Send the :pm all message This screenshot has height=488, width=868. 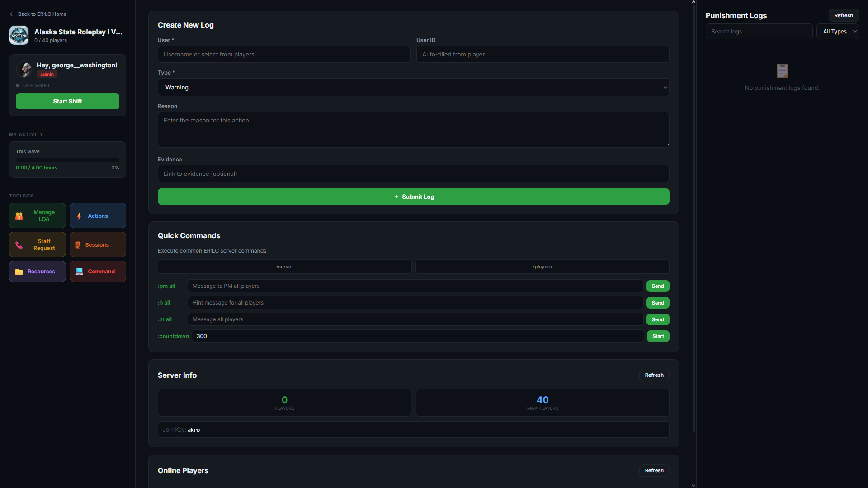point(657,286)
